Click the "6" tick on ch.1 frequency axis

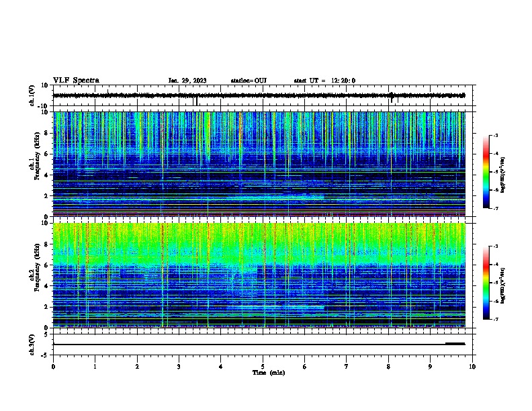coord(46,154)
